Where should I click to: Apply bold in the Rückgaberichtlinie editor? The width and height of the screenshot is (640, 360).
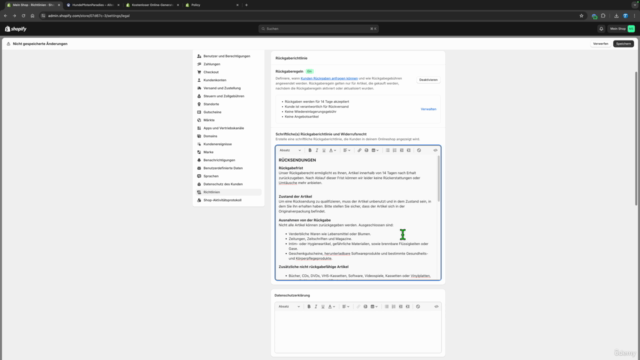click(310, 150)
